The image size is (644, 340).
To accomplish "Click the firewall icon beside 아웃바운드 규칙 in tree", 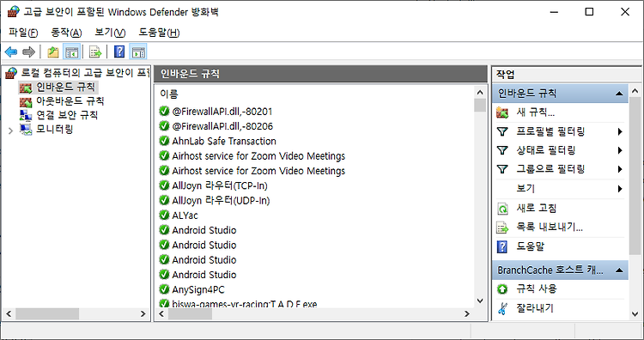I will pos(26,101).
